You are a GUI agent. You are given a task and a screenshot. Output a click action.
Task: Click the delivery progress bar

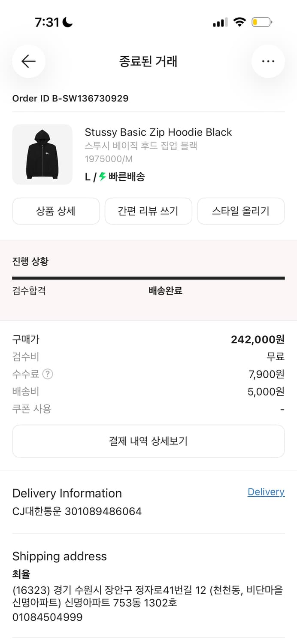coord(148,278)
